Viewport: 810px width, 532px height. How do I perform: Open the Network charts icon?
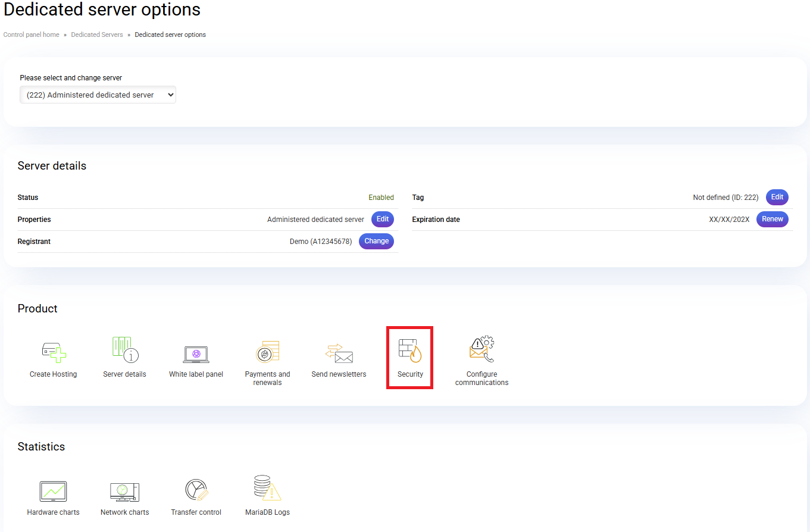point(124,492)
